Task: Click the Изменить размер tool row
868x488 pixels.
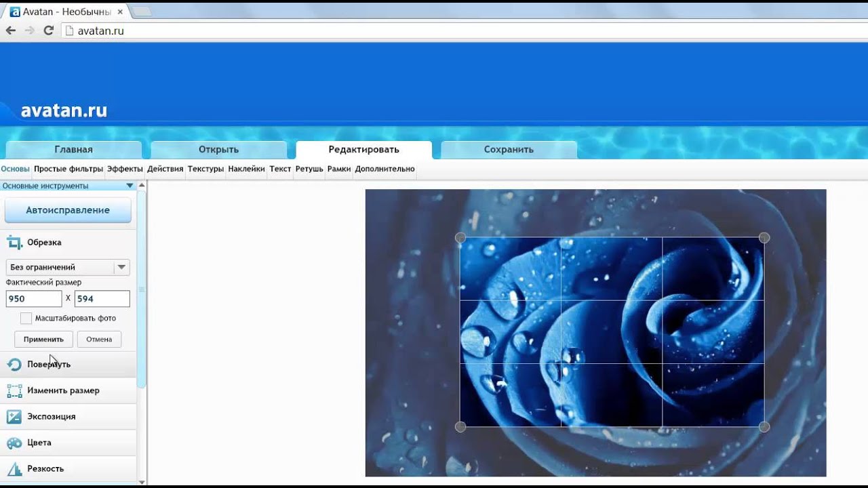Action: point(68,390)
